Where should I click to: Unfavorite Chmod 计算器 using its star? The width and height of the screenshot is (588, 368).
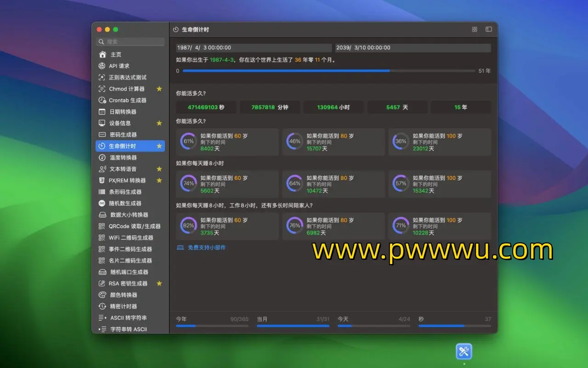(x=159, y=89)
